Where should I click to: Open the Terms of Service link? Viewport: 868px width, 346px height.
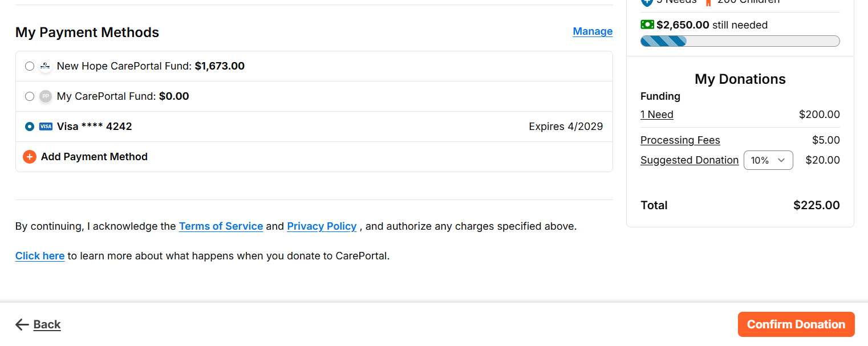tap(221, 226)
